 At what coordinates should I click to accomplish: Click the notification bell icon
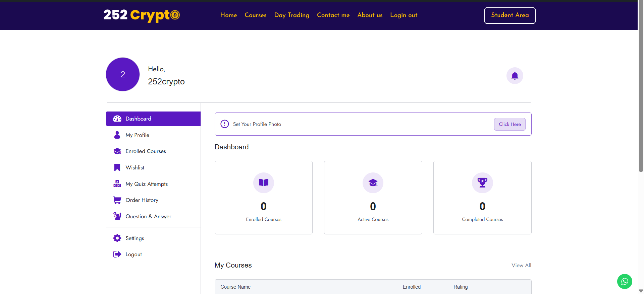(x=515, y=76)
